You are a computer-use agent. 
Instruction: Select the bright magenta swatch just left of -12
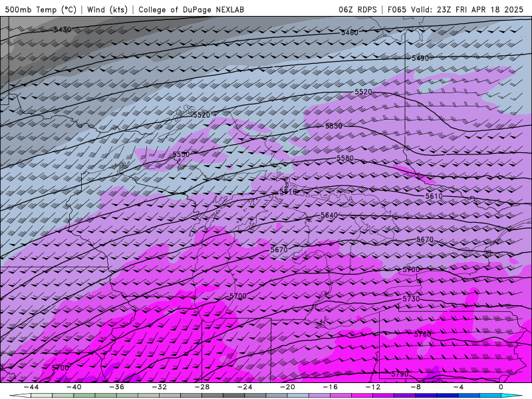(x=362, y=396)
